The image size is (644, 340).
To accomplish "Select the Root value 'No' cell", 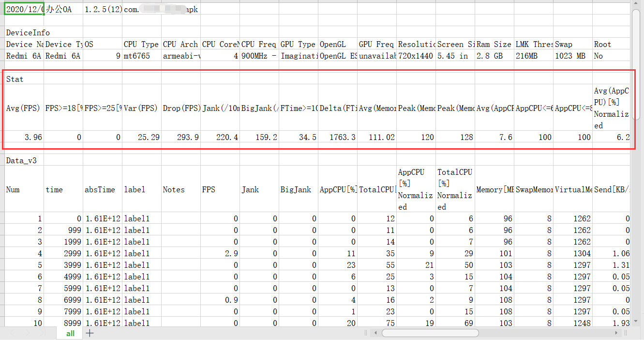I will [612, 56].
